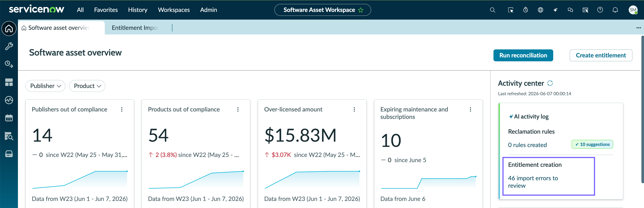Toggle favorite star for Software Asset Workspace
The image size is (644, 208).
(360, 10)
